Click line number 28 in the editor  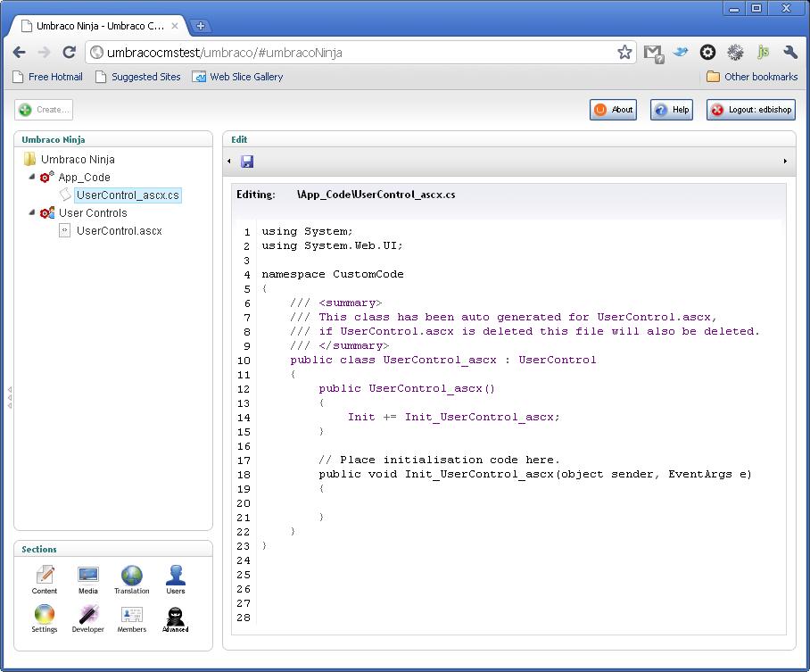click(x=244, y=618)
